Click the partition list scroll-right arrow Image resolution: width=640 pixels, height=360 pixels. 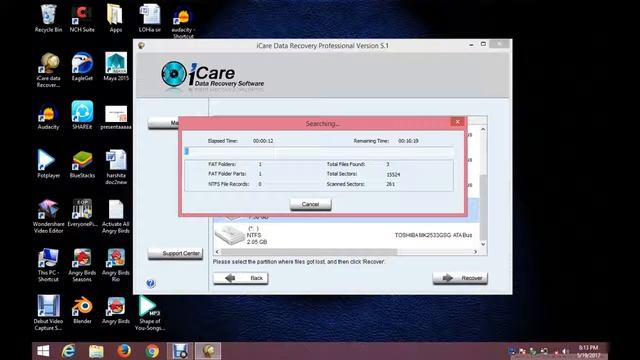tap(475, 252)
